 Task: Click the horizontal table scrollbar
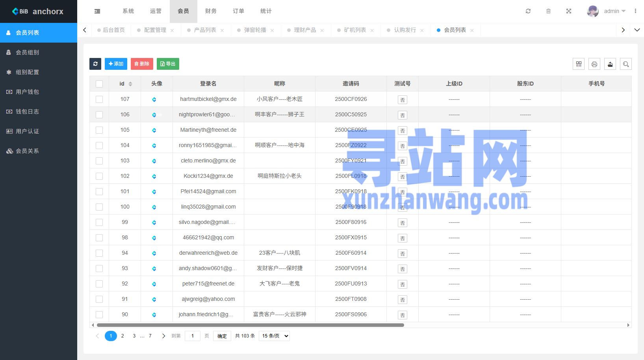tap(251, 325)
